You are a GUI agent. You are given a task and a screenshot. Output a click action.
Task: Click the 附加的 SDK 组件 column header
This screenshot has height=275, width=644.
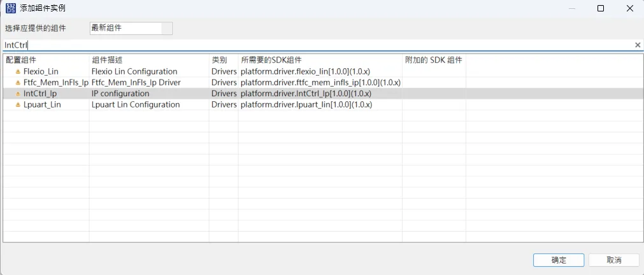coord(434,60)
